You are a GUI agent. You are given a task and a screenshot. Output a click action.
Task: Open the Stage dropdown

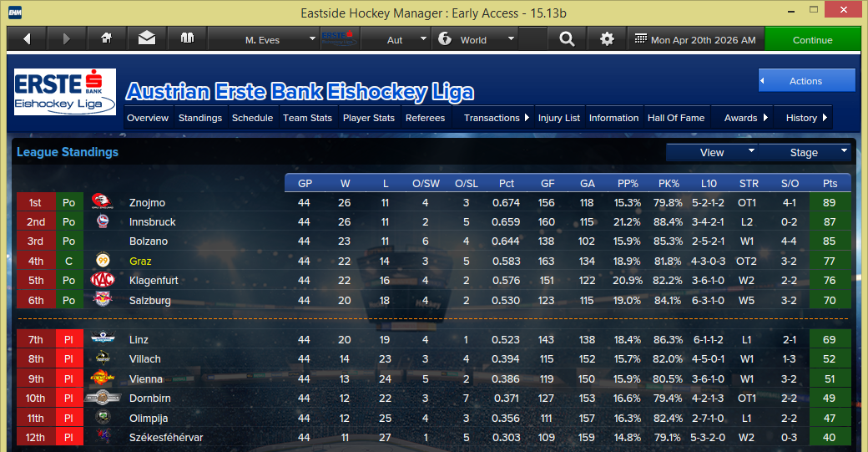pos(805,152)
